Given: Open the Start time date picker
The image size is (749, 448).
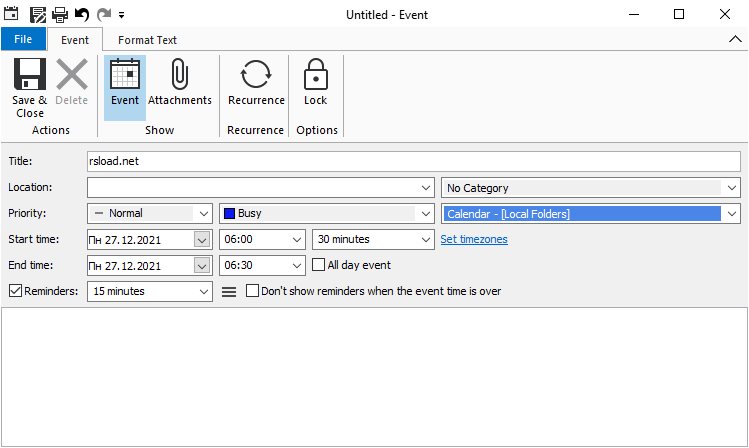Looking at the screenshot, I should pyautogui.click(x=202, y=240).
